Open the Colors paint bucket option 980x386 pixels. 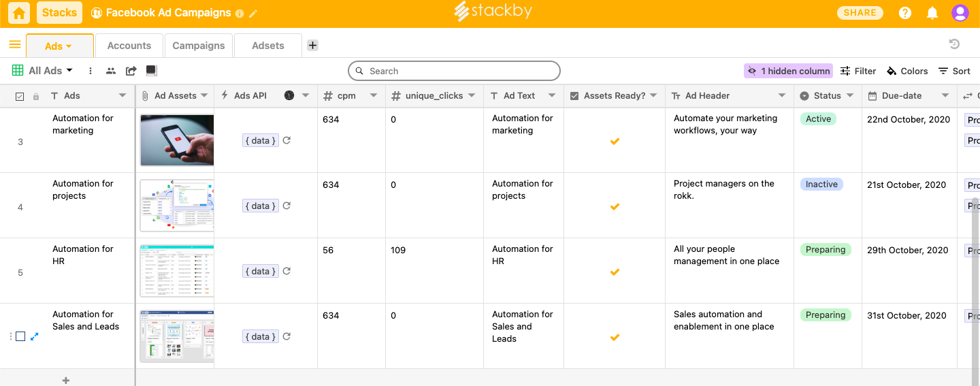907,71
